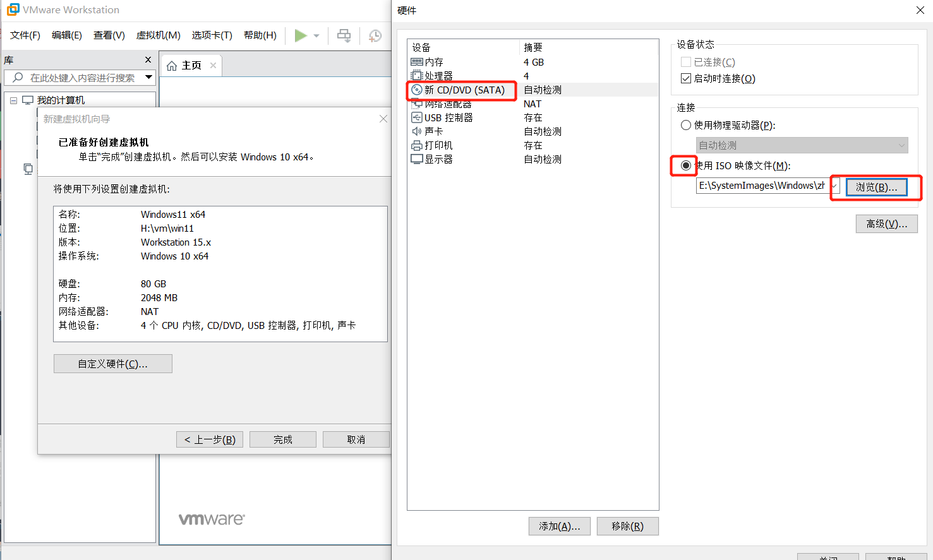The width and height of the screenshot is (933, 560).
Task: Click the green Power On play icon
Action: (x=301, y=35)
